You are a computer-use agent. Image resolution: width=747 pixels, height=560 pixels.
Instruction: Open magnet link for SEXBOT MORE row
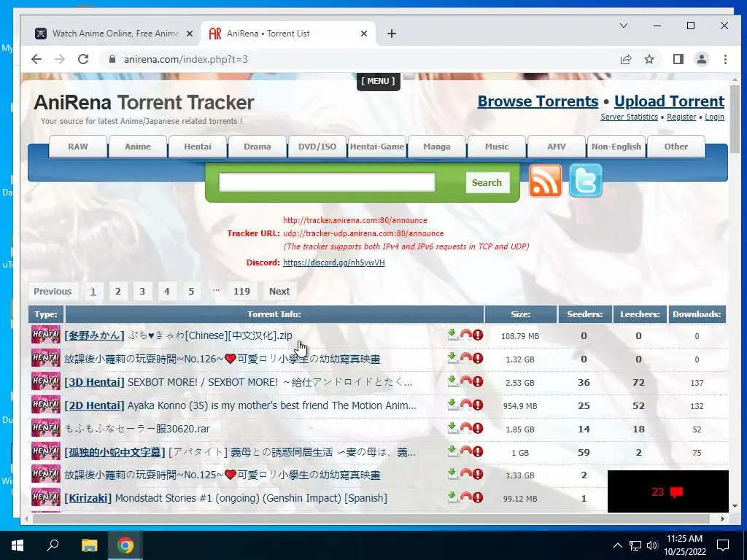click(466, 381)
